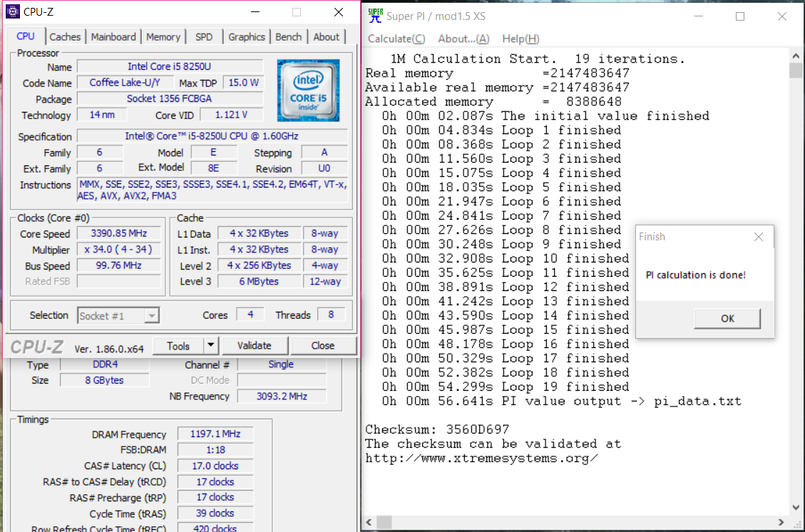Click the Intel Core i5 logo image
Screen dimensions: 805x532
click(308, 91)
